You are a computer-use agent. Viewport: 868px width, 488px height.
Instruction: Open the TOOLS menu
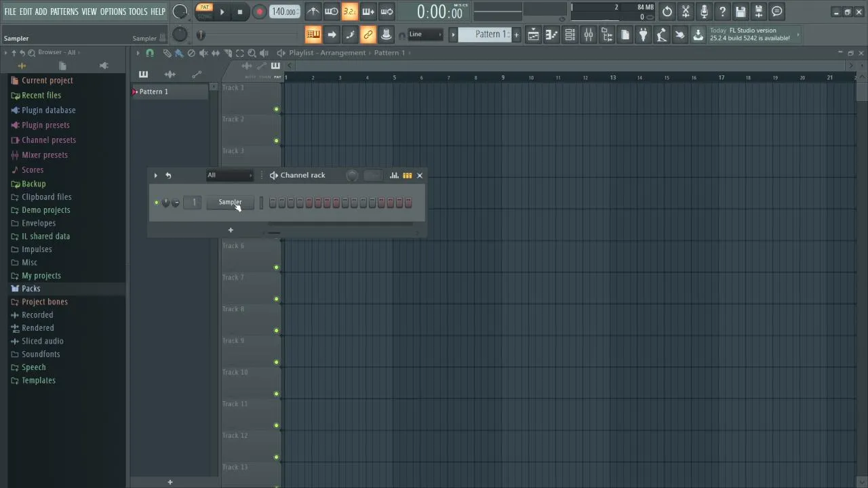(138, 12)
